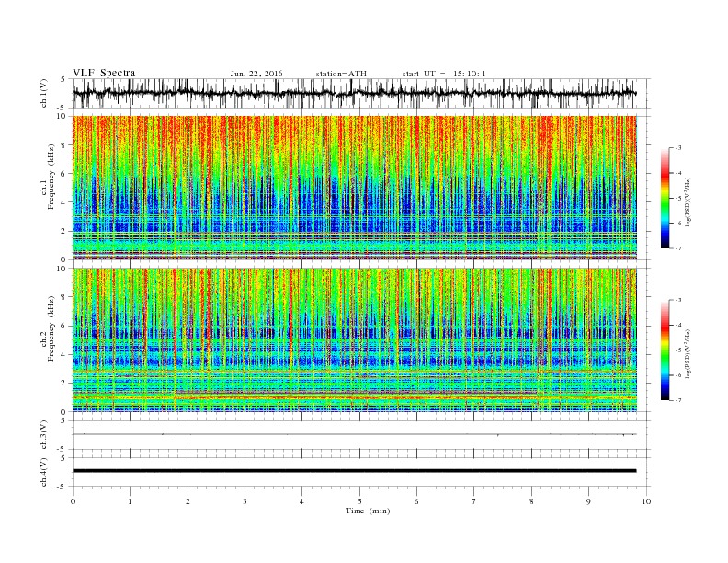
Task: Click the thick ch.4 voltage trace
Action: click(x=354, y=471)
